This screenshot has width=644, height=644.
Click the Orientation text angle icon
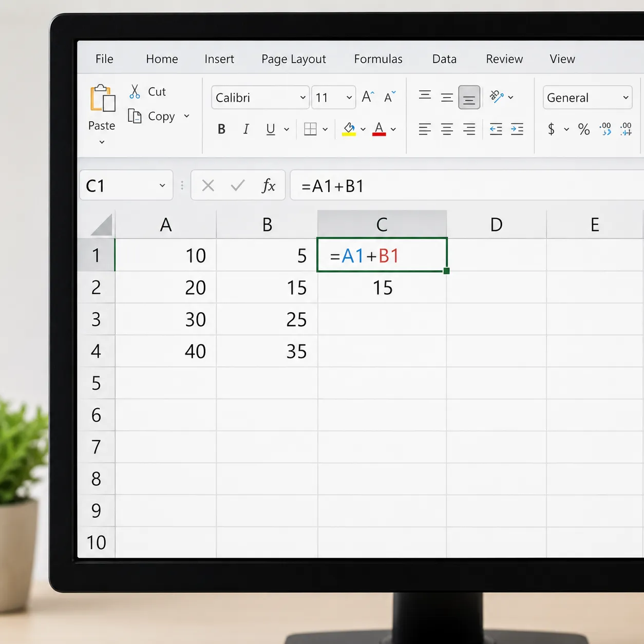click(x=496, y=97)
